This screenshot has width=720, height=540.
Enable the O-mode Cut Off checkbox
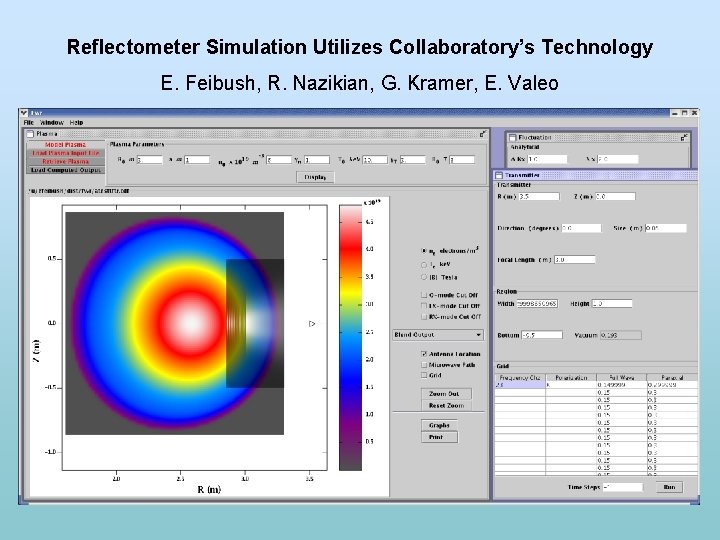pyautogui.click(x=424, y=295)
